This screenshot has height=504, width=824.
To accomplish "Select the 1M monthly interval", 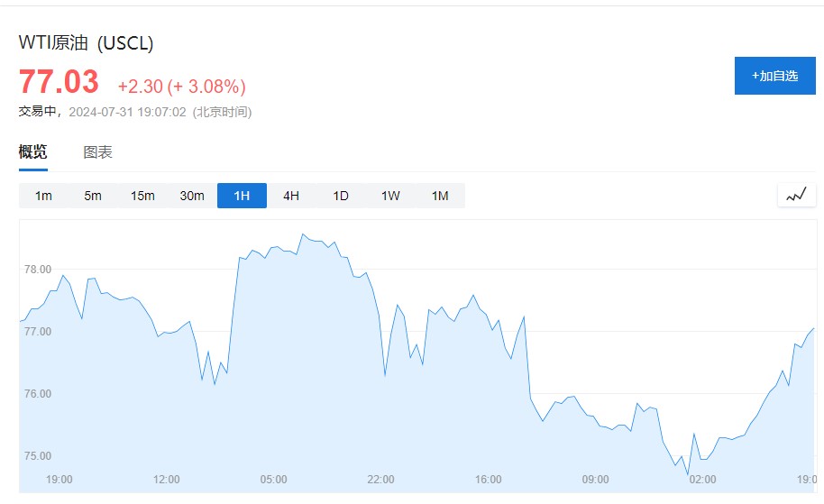I will [440, 196].
